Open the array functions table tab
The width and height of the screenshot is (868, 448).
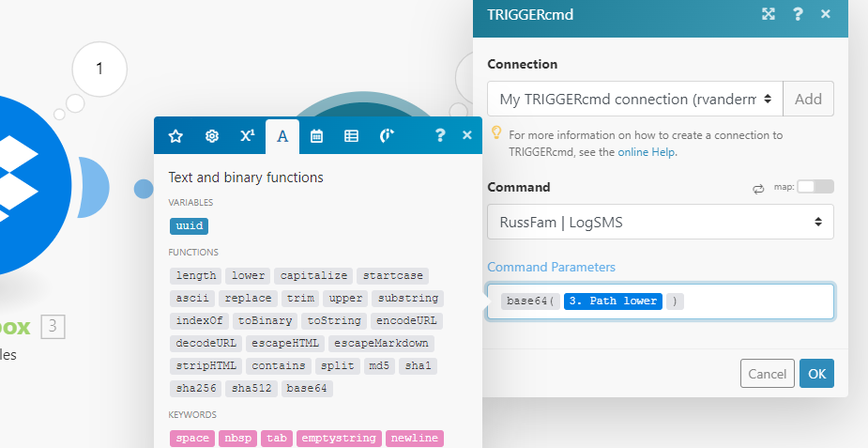351,135
